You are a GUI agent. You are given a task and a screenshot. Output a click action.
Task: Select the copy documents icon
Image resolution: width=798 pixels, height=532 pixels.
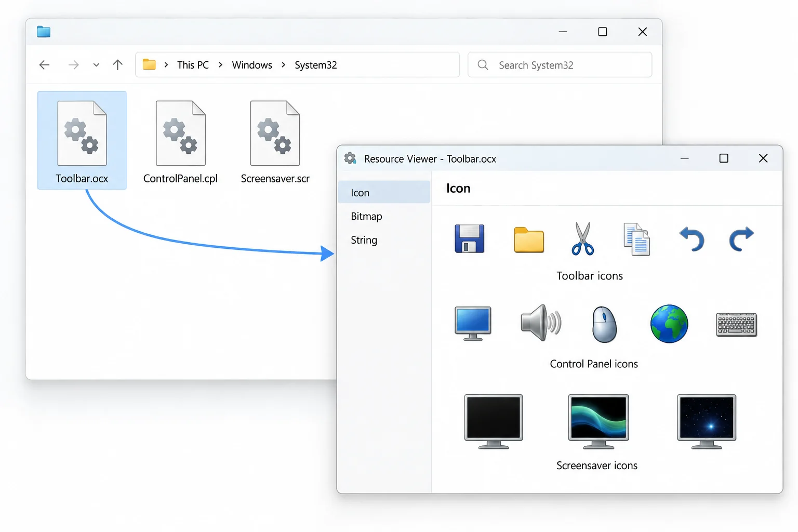(x=636, y=240)
